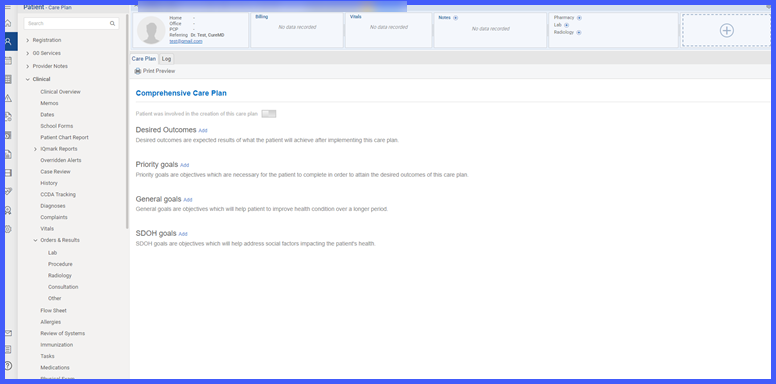776x384 pixels.
Task: Click the test@gmail.com email link
Action: [x=186, y=41]
